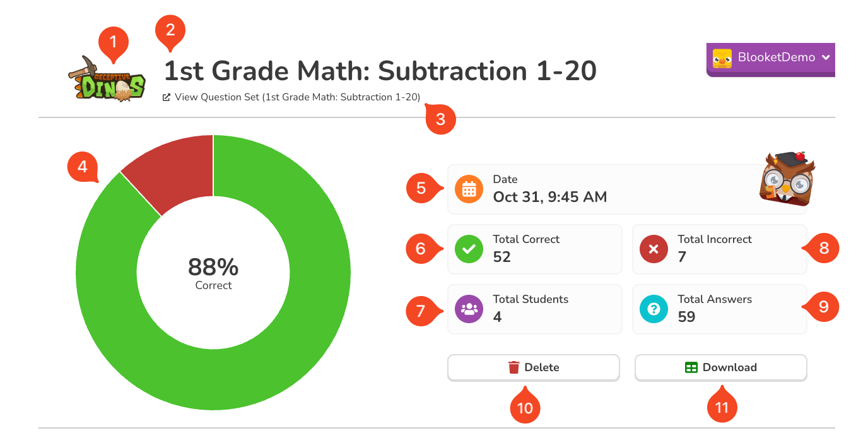This screenshot has width=868, height=433.
Task: Expand the chevron next to BlooketDemo
Action: [x=826, y=57]
